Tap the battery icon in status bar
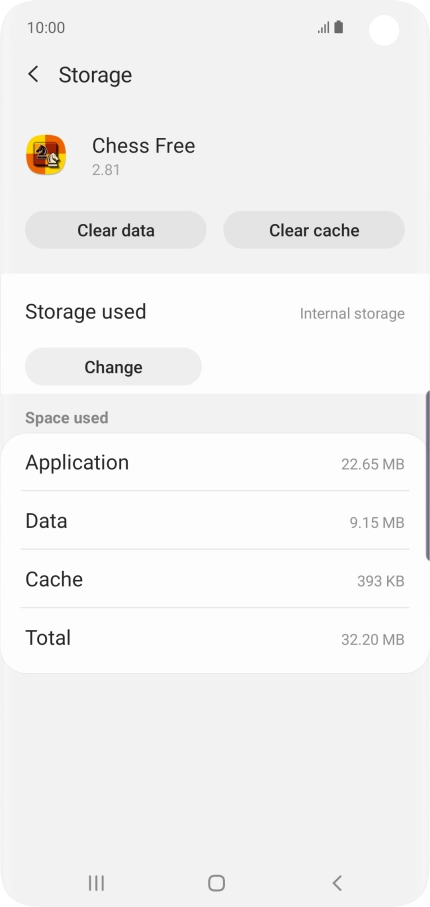The image size is (430, 907). [x=339, y=27]
